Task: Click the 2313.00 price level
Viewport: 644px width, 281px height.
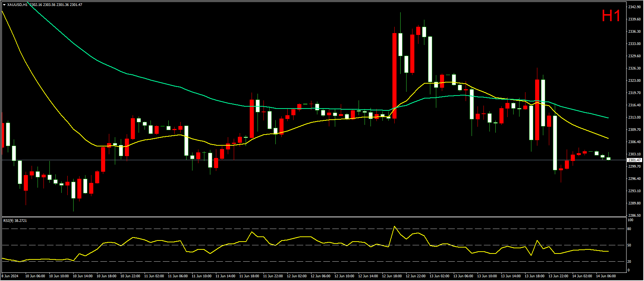Action: point(634,117)
